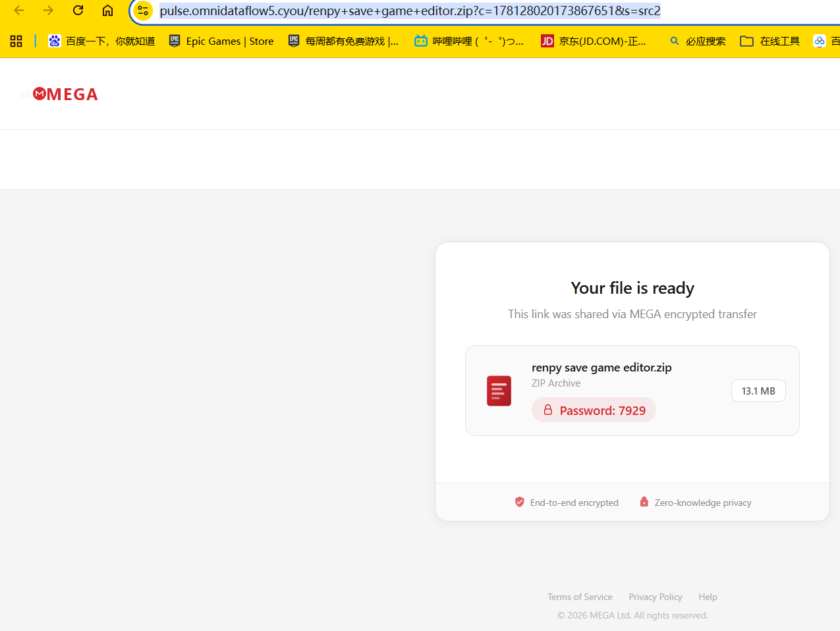
Task: Reload the current page
Action: (x=78, y=11)
